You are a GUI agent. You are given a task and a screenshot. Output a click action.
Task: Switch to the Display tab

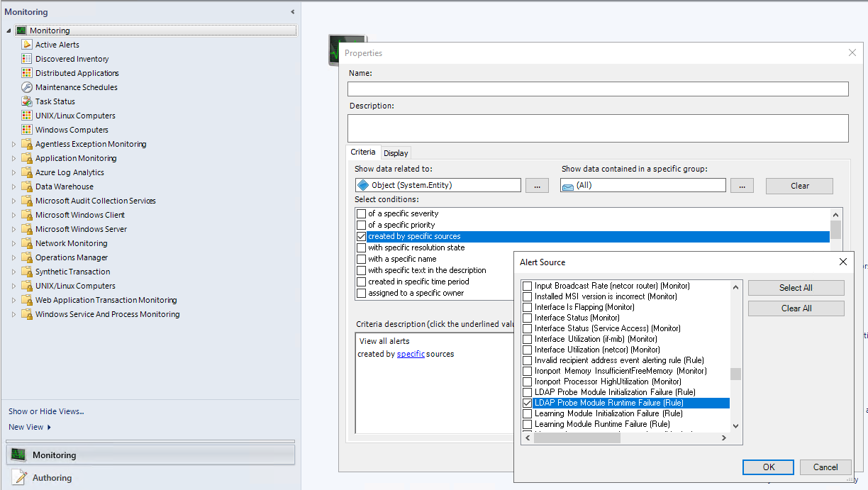tap(395, 152)
